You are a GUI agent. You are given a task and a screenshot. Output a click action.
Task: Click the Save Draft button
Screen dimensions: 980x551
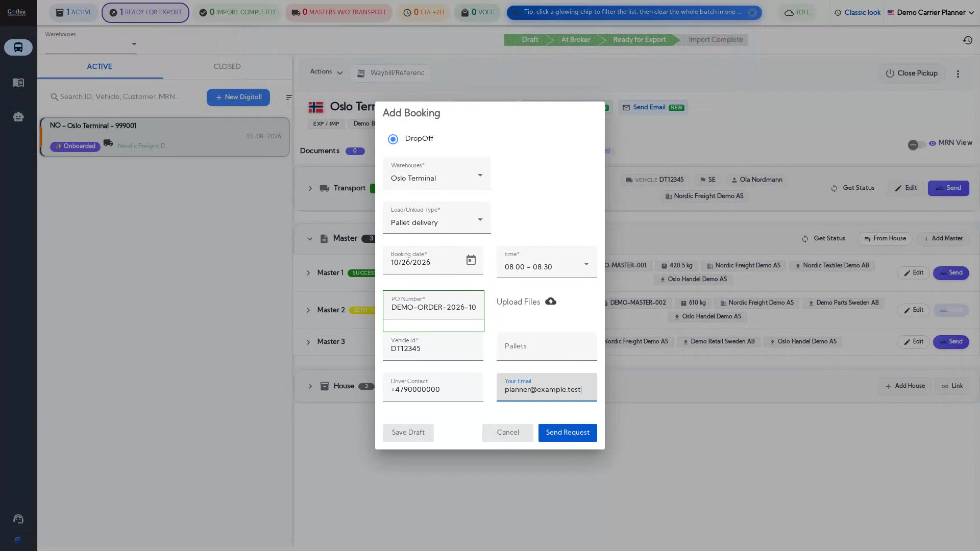coord(408,433)
